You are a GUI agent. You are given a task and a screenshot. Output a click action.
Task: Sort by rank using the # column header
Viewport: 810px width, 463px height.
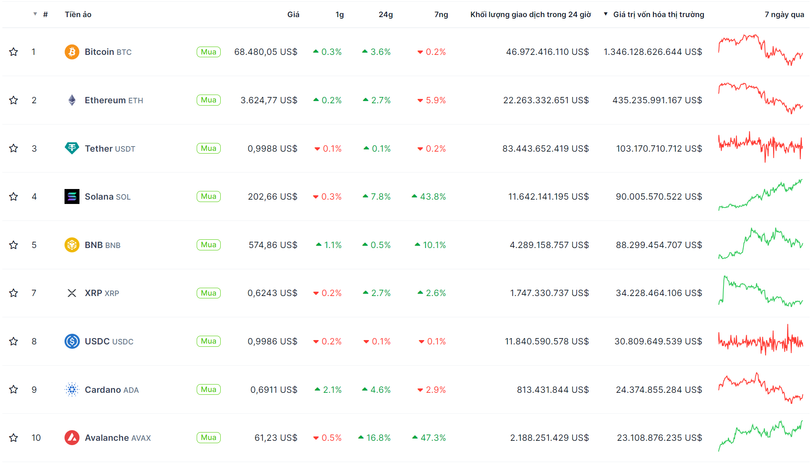pyautogui.click(x=44, y=15)
